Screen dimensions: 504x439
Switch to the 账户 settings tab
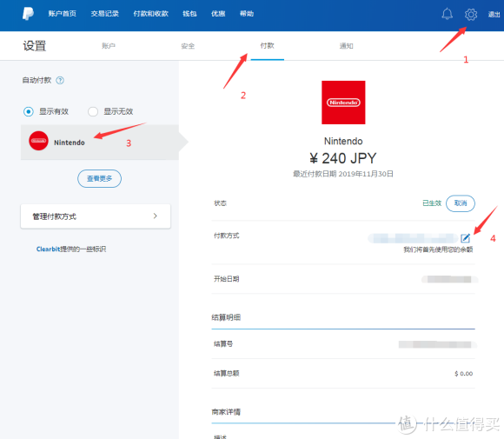(x=109, y=46)
